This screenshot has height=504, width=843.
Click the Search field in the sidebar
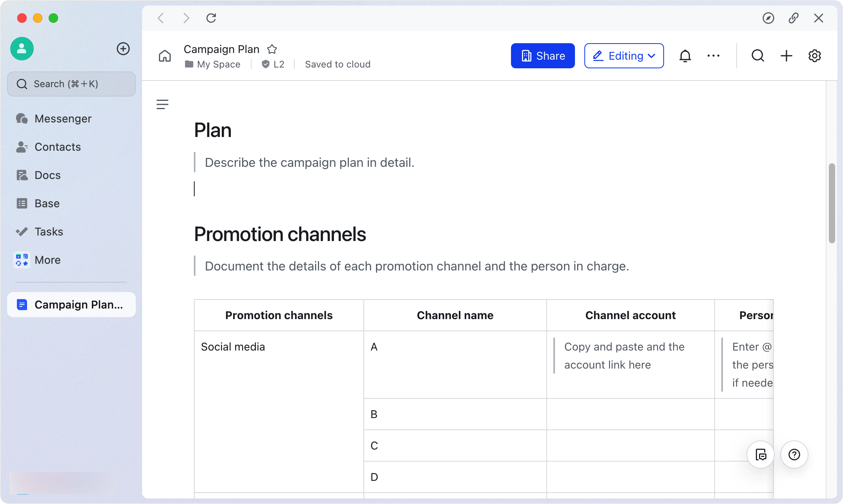71,84
